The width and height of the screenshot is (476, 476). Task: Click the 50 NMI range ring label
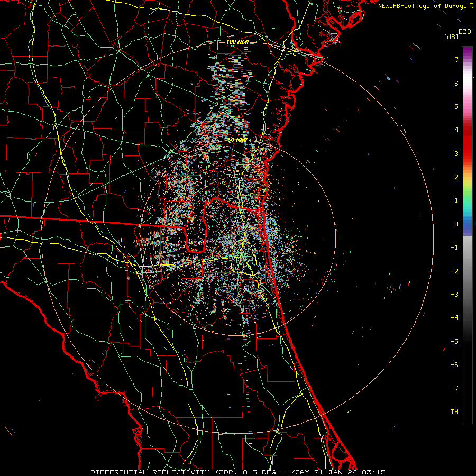pyautogui.click(x=237, y=140)
